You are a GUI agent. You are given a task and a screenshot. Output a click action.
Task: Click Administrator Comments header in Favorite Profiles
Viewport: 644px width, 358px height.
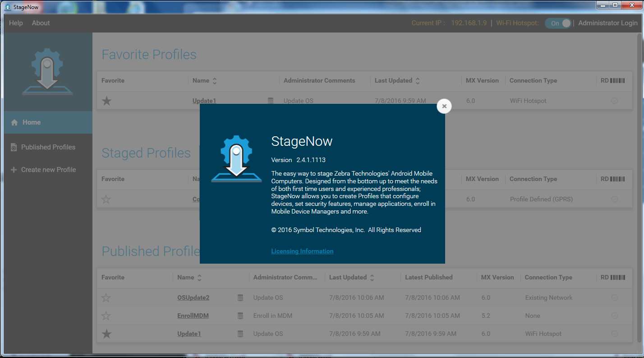click(x=319, y=80)
